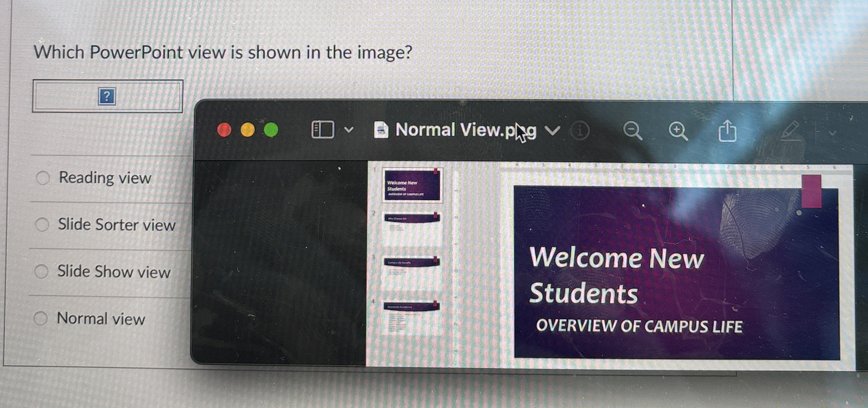Select the Normal view answer option
The image size is (868, 408).
coord(100,318)
